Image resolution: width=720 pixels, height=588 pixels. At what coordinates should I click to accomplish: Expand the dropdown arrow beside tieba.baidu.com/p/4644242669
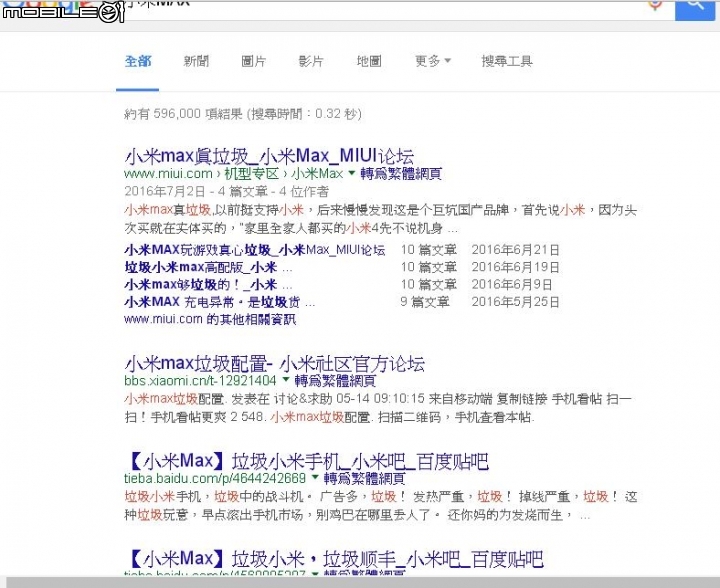[x=315, y=477]
